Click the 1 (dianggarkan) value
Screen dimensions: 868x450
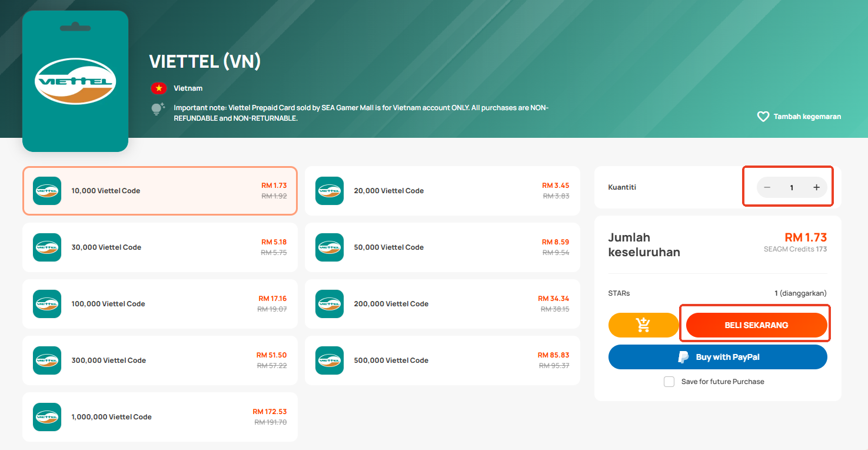pos(801,293)
